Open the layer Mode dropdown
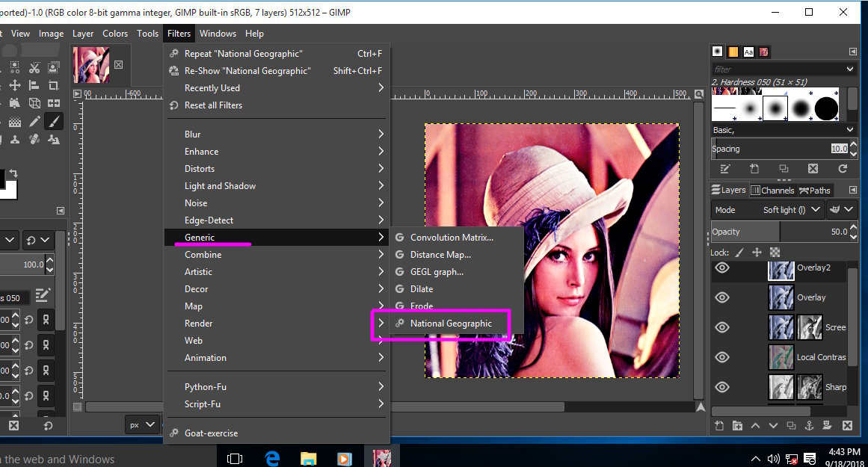The width and height of the screenshot is (868, 467). point(767,210)
